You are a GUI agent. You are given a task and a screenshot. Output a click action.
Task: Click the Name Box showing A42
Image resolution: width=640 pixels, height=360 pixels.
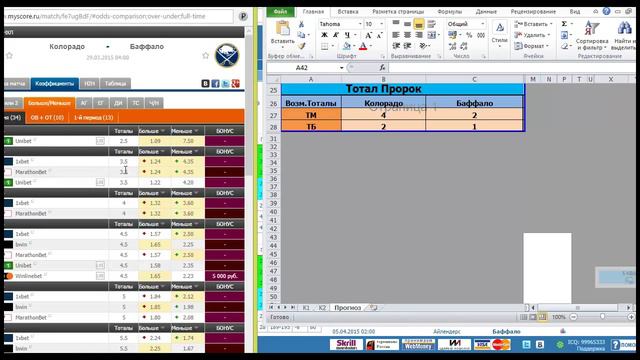coord(302,67)
